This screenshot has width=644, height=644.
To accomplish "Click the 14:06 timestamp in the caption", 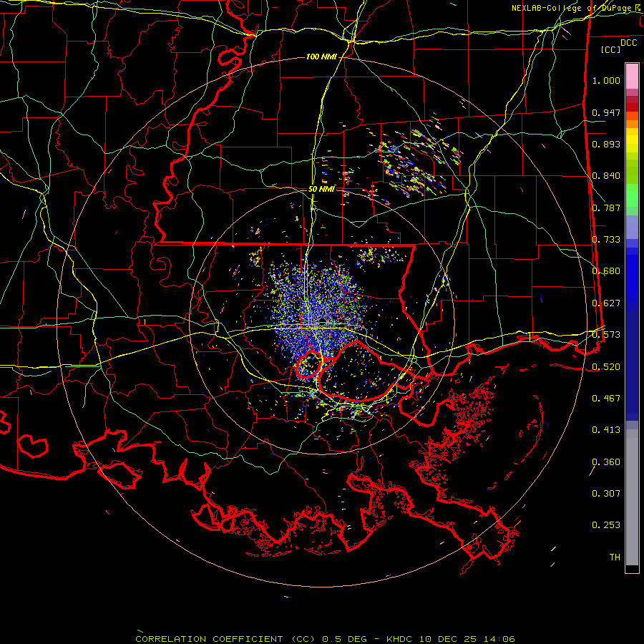I will pyautogui.click(x=499, y=639).
